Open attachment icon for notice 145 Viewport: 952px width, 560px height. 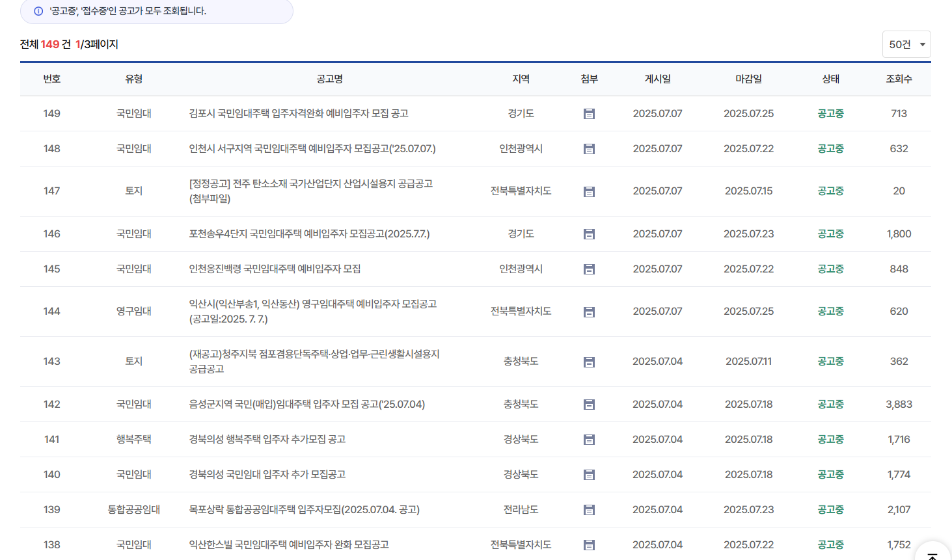pyautogui.click(x=589, y=269)
